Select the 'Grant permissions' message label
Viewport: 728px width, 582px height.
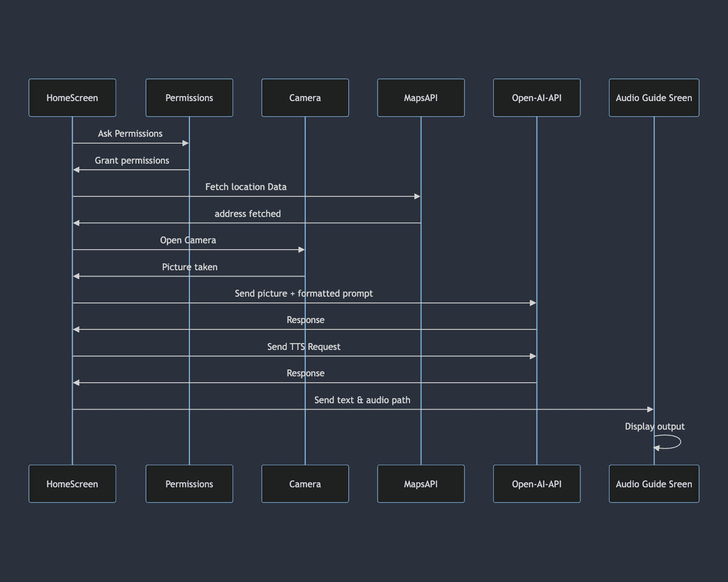(132, 160)
